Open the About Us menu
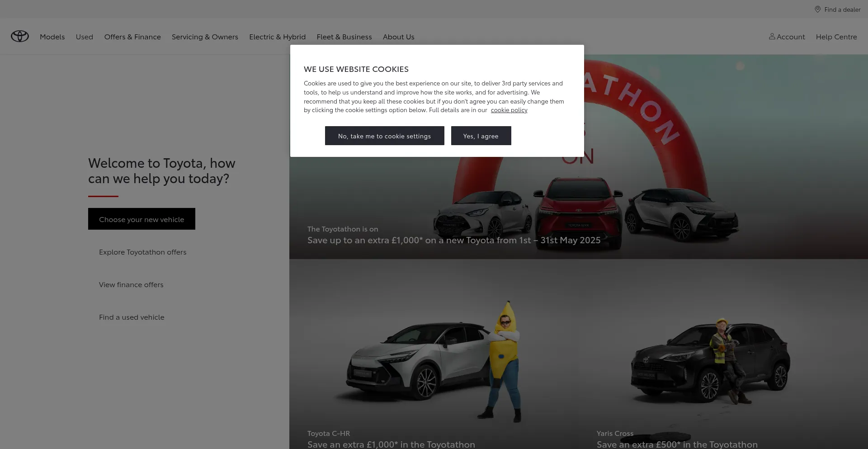 coord(398,37)
